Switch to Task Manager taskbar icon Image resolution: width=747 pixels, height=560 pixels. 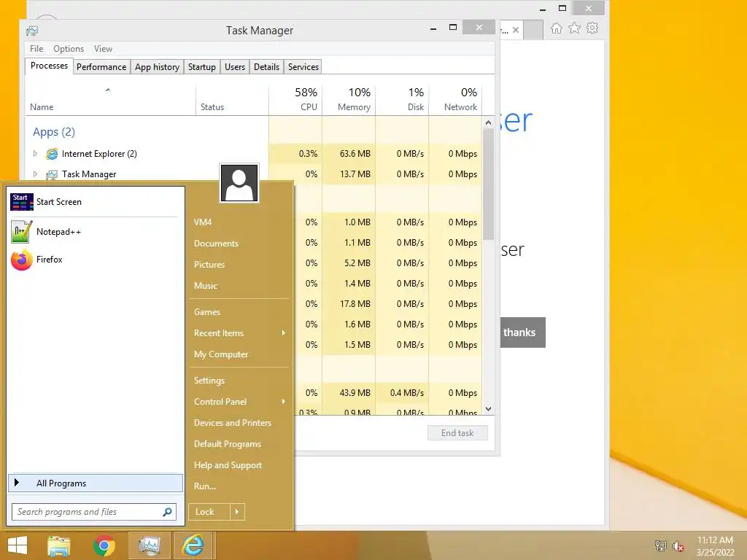[149, 545]
